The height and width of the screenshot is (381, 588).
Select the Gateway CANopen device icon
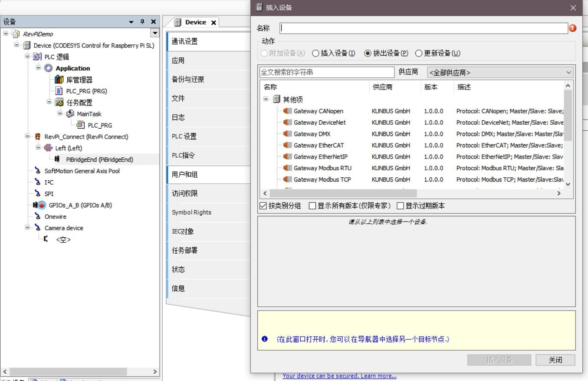click(x=287, y=111)
